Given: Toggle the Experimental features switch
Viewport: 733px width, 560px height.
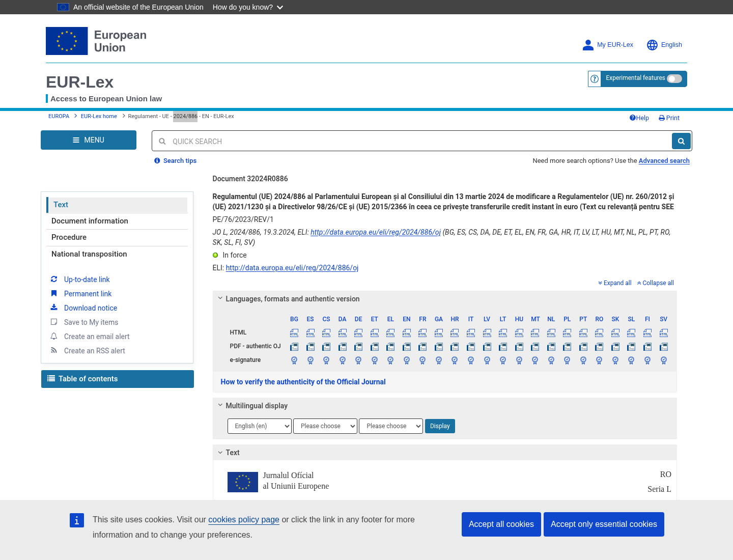Looking at the screenshot, I should point(674,79).
